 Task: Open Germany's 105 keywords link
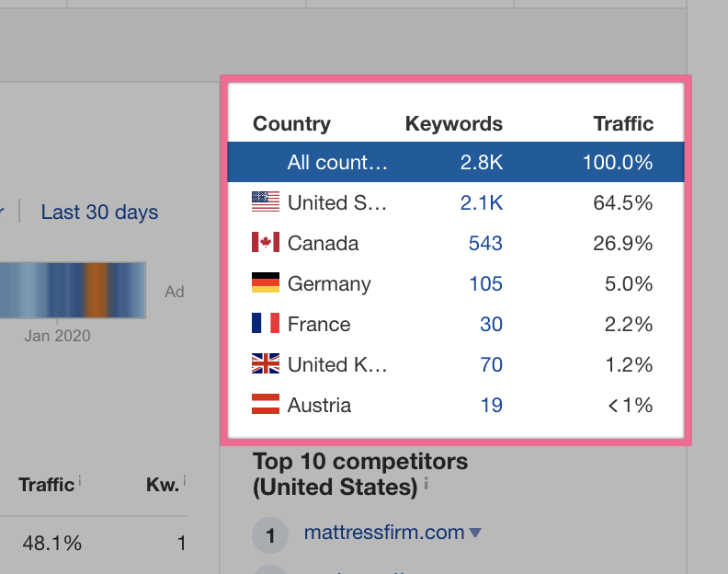tap(485, 284)
